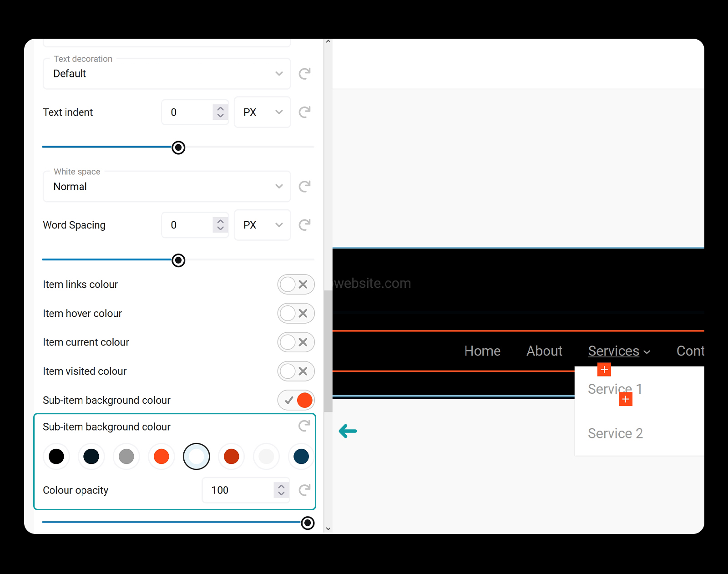Reset the White space setting
The height and width of the screenshot is (574, 728).
click(x=304, y=186)
